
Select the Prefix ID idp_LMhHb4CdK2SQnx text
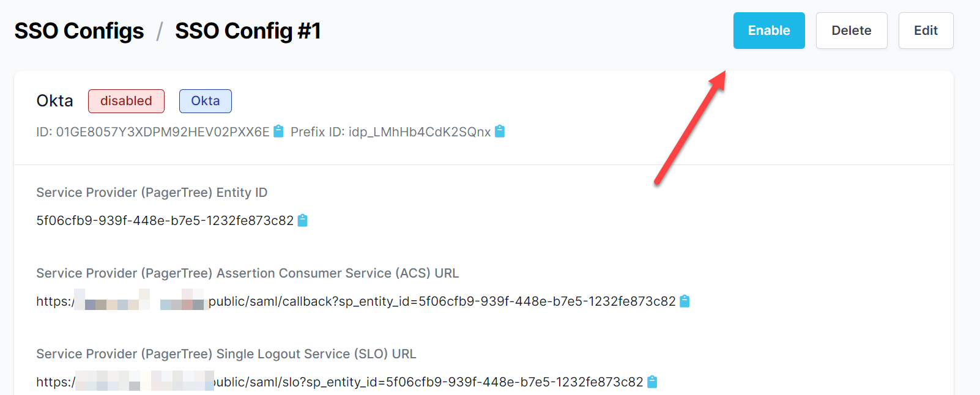coord(420,132)
